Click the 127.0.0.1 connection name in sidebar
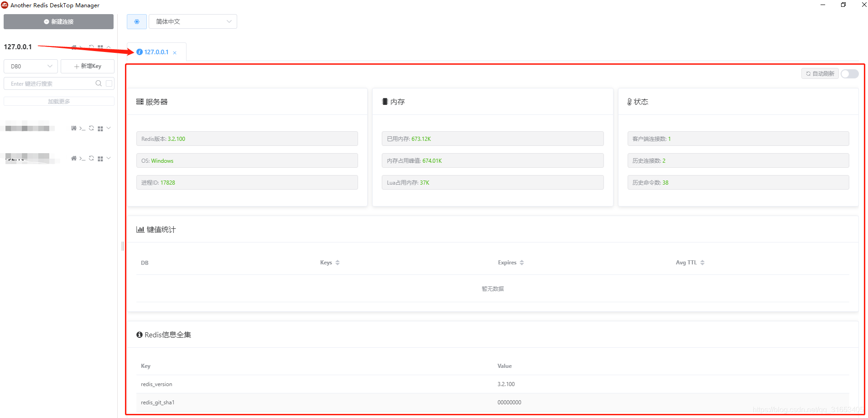 [18, 47]
